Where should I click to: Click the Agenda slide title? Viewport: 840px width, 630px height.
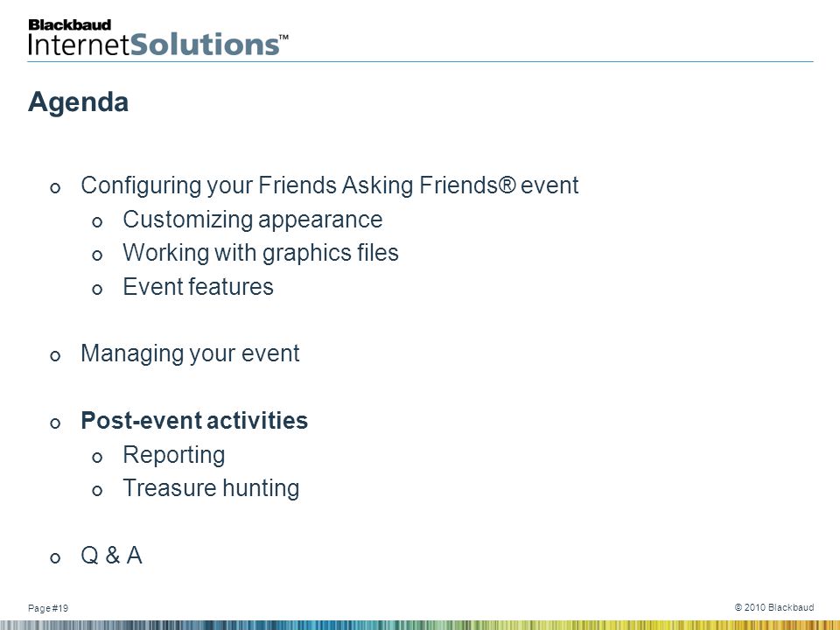pyautogui.click(x=78, y=101)
